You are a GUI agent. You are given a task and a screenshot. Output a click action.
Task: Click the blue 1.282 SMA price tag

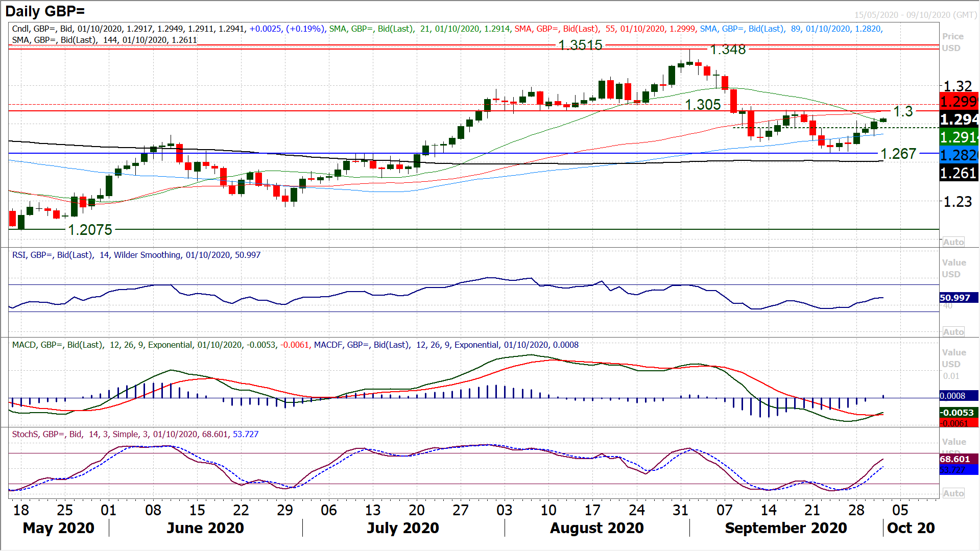click(959, 155)
